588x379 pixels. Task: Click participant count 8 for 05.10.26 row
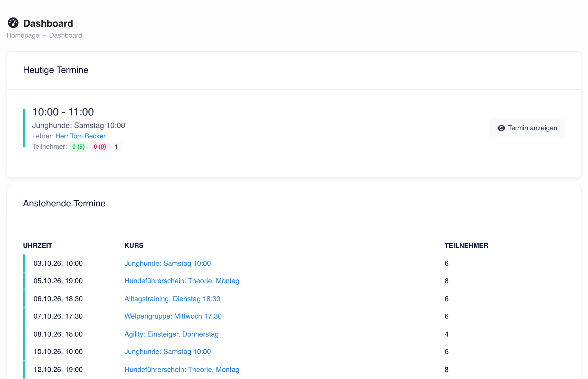coord(447,281)
